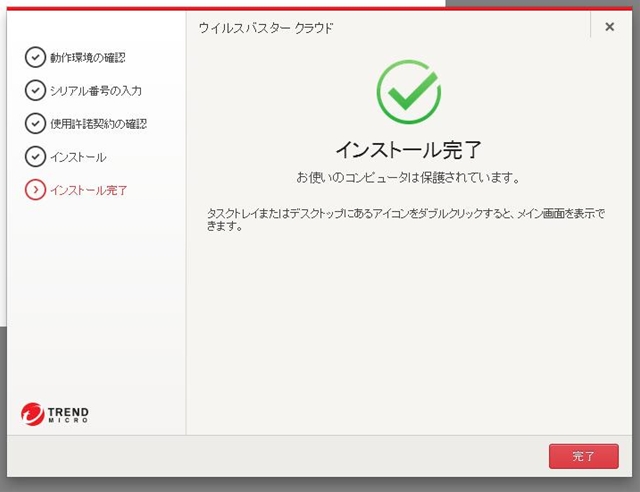Select the 使用許諾契約の確認 step label

[x=98, y=124]
